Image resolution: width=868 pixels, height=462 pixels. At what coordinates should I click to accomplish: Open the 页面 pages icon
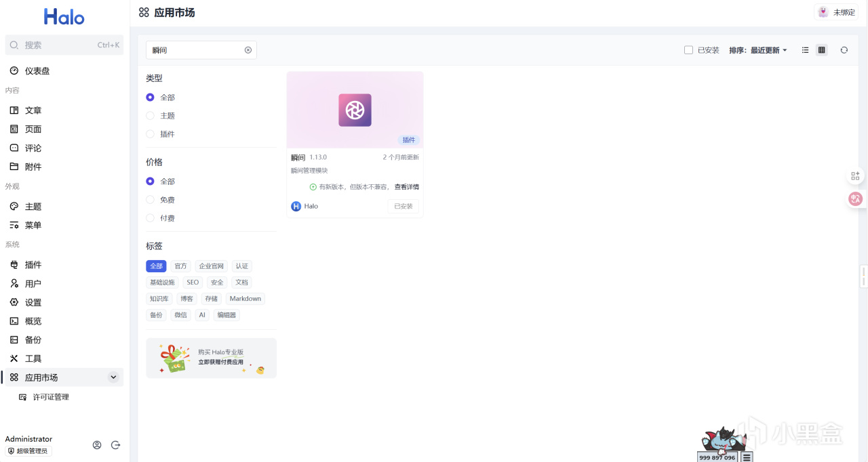[14, 129]
